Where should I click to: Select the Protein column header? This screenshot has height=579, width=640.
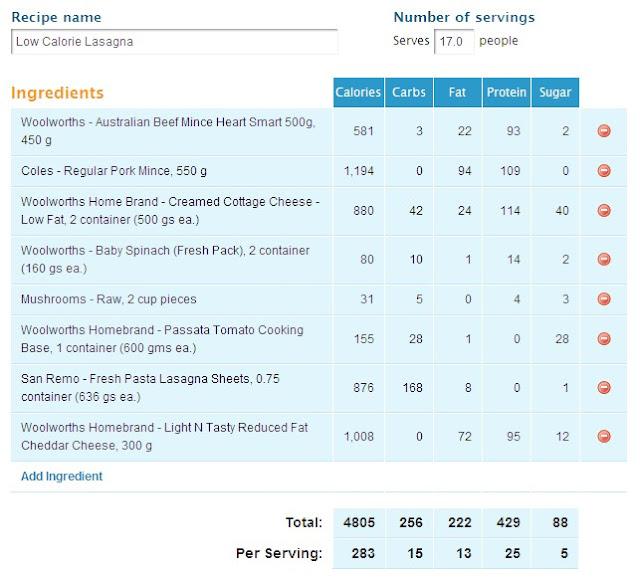point(507,92)
